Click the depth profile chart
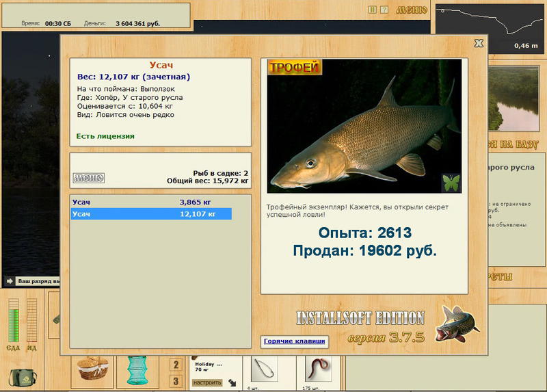Viewport: 547px width, 392px height. [490, 29]
